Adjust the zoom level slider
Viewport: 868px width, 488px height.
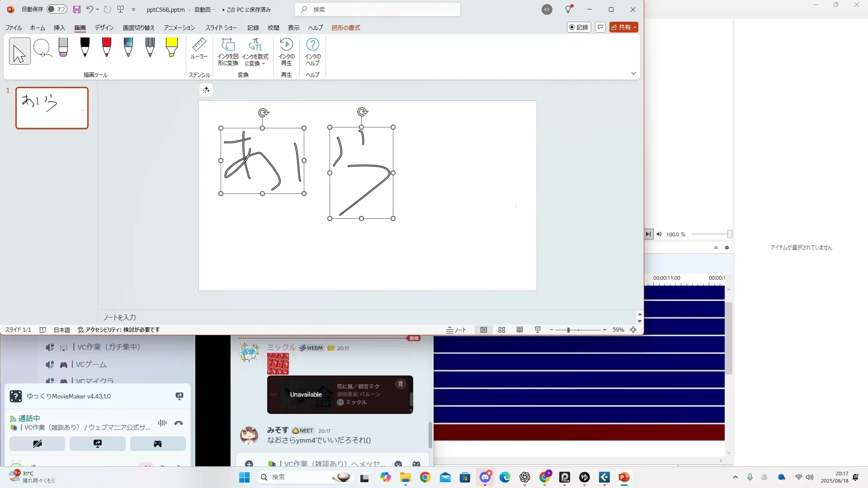pos(568,330)
